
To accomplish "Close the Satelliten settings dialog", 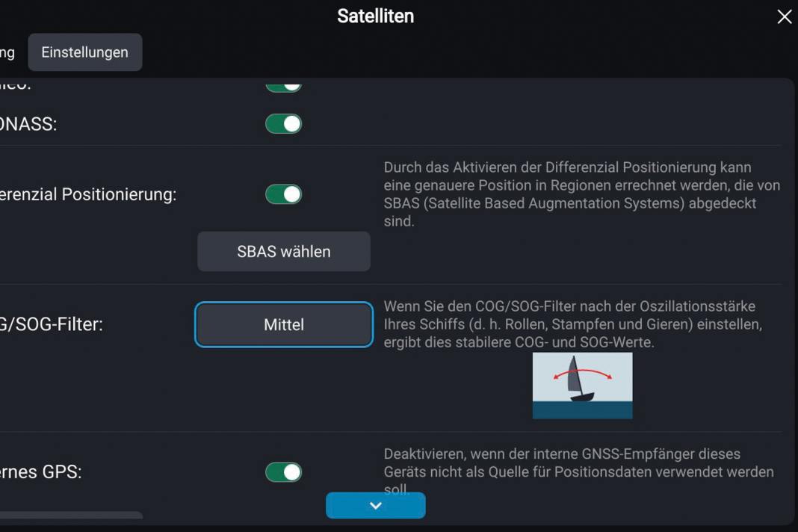I will [x=784, y=16].
